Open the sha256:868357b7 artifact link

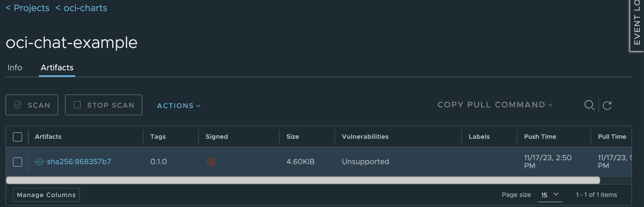[79, 162]
